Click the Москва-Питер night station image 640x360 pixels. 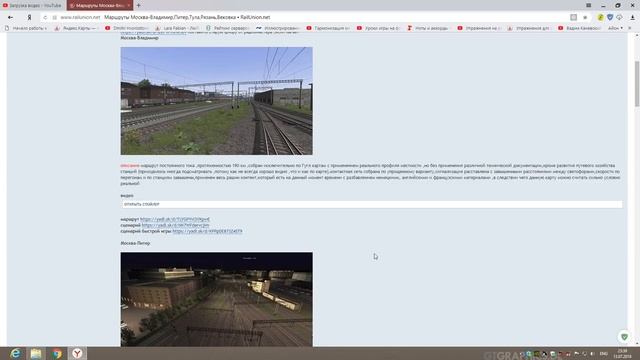tap(216, 299)
